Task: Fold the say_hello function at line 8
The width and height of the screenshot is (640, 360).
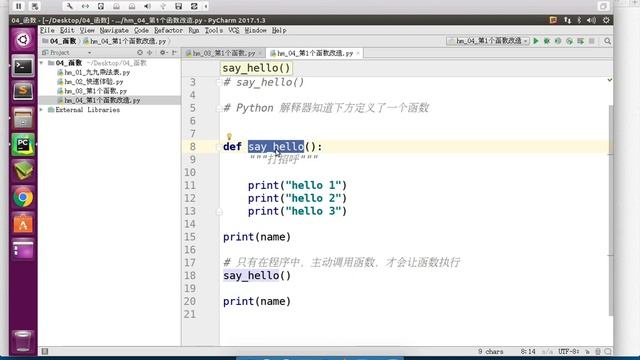Action: coord(219,147)
